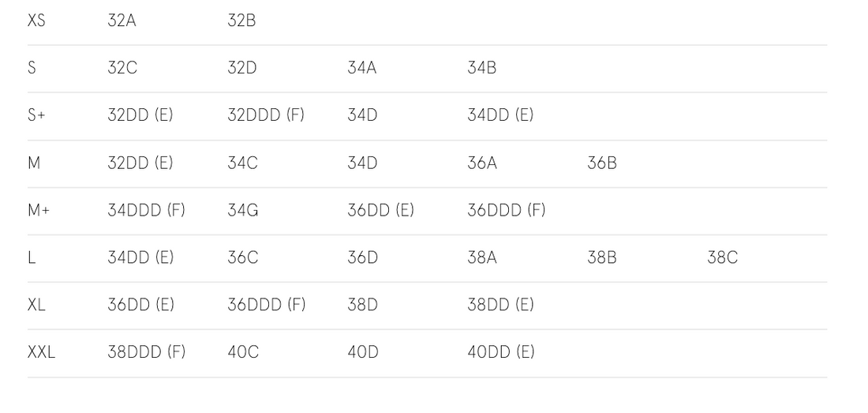Image resolution: width=868 pixels, height=413 pixels.
Task: Select 38C in the L row
Action: tap(722, 257)
